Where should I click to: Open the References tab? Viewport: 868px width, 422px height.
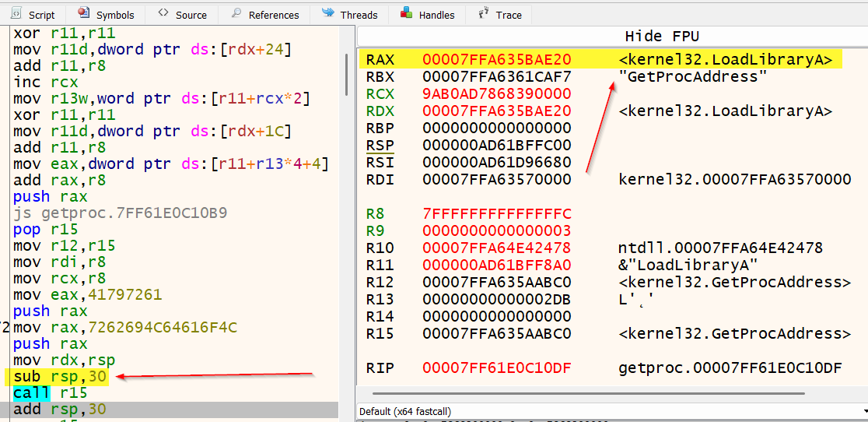(x=273, y=15)
